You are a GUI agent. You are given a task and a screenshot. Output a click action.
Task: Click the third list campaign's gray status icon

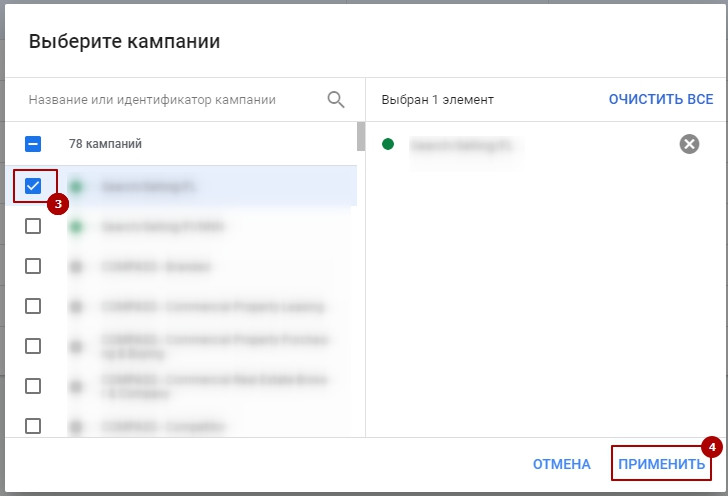pos(76,266)
